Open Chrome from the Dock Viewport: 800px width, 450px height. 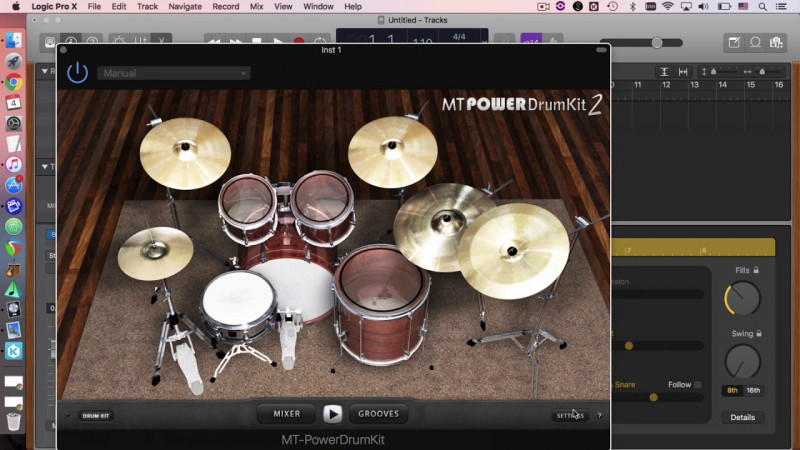click(14, 83)
